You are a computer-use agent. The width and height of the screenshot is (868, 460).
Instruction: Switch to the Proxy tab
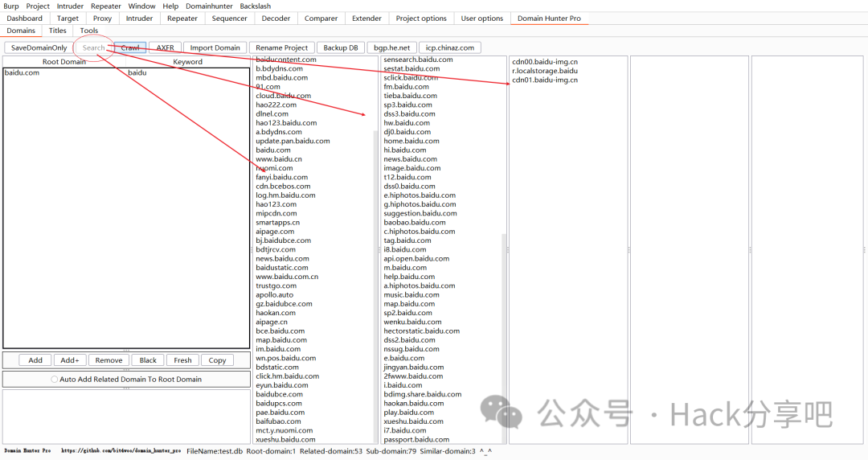click(x=102, y=18)
